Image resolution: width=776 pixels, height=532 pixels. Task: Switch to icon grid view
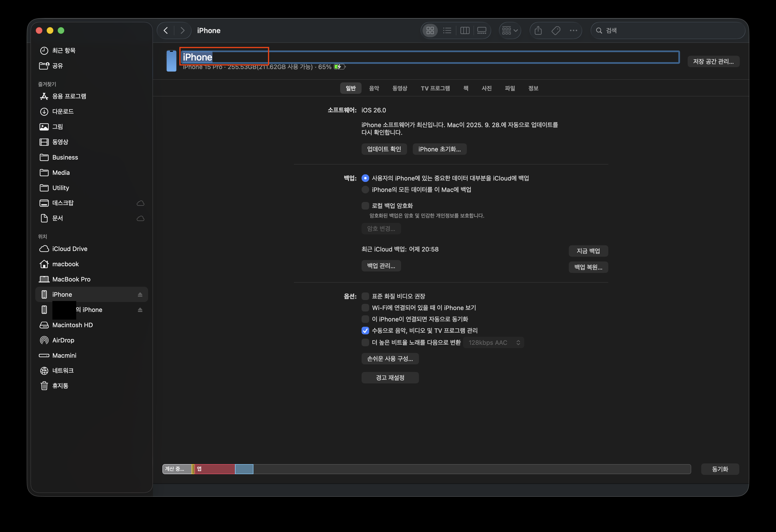[430, 31]
